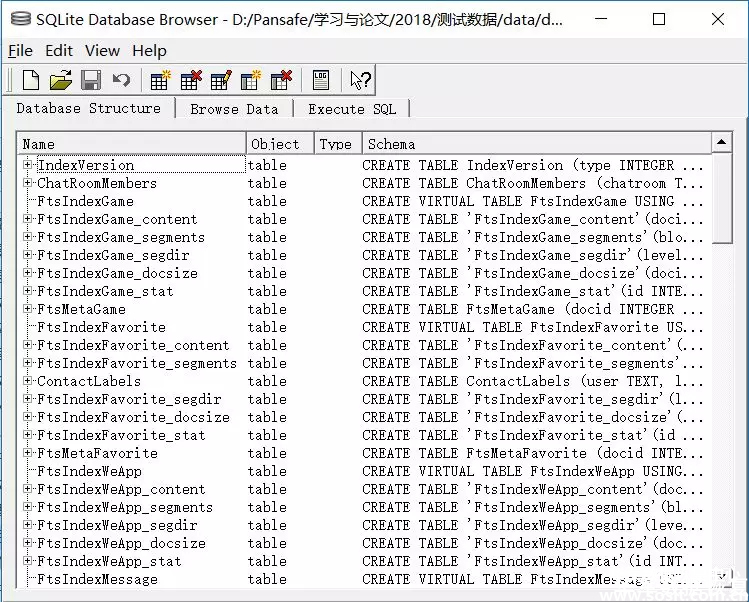This screenshot has height=602, width=749.
Task: Click the FtsIndexGame CREATE VIRTUAL TABLE schema
Action: 533,201
